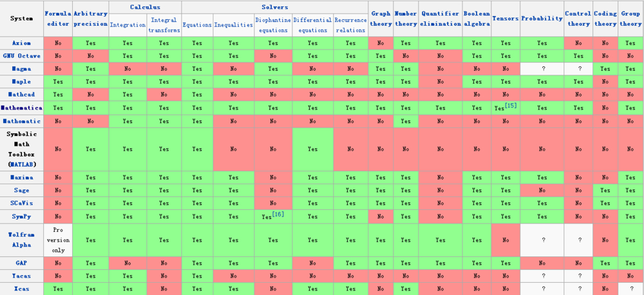Click the '?' Control theory cell in Magma row

pyautogui.click(x=578, y=69)
